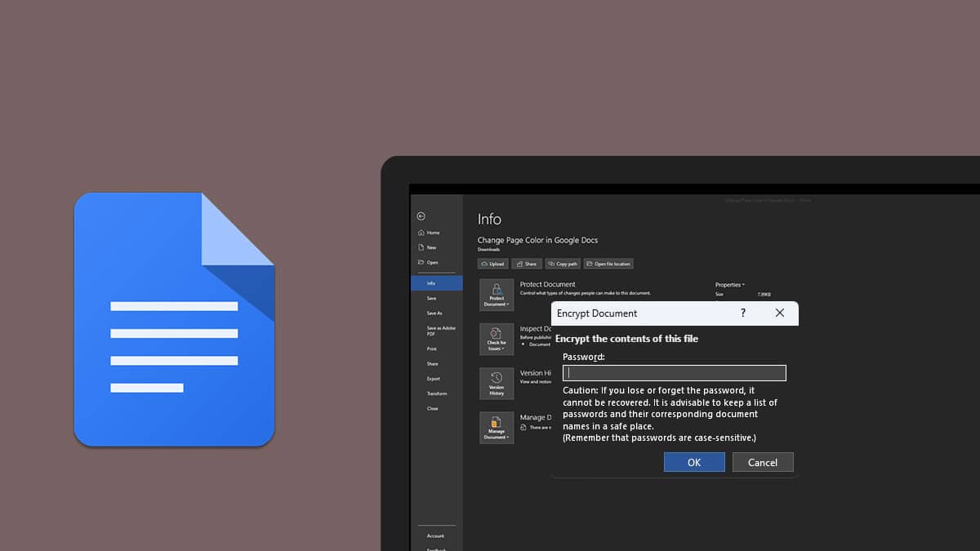
Task: Open the Home page in sidebar
Action: coord(429,233)
